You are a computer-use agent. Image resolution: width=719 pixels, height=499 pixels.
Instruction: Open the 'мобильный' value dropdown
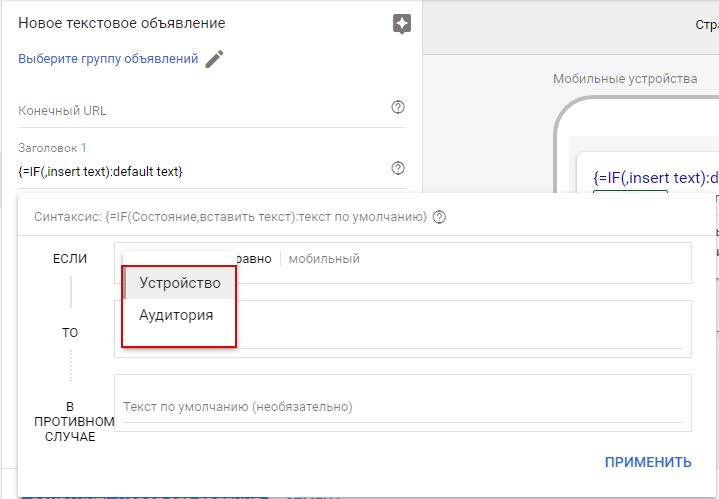coord(324,259)
